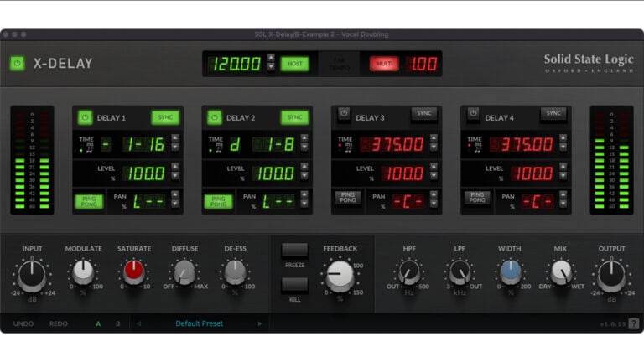The width and height of the screenshot is (644, 362).
Task: Go to previous preset arrow
Action: click(138, 323)
